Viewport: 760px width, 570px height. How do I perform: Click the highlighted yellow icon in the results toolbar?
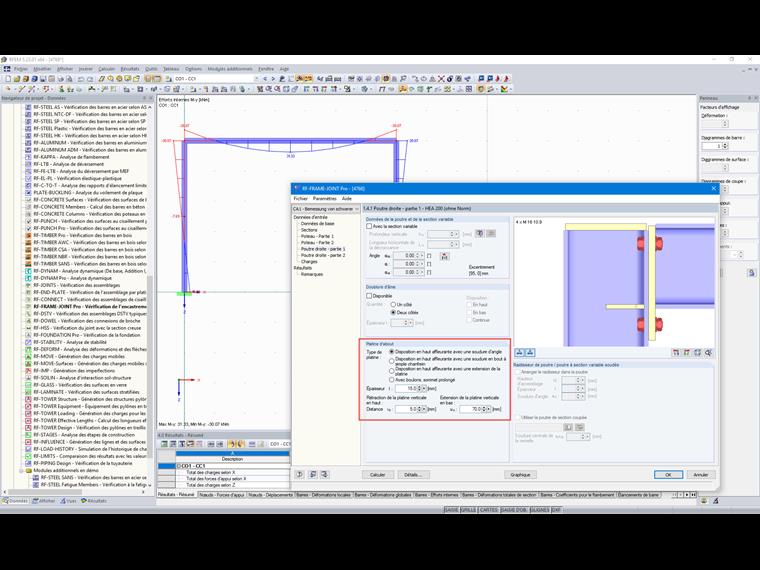pos(232,444)
